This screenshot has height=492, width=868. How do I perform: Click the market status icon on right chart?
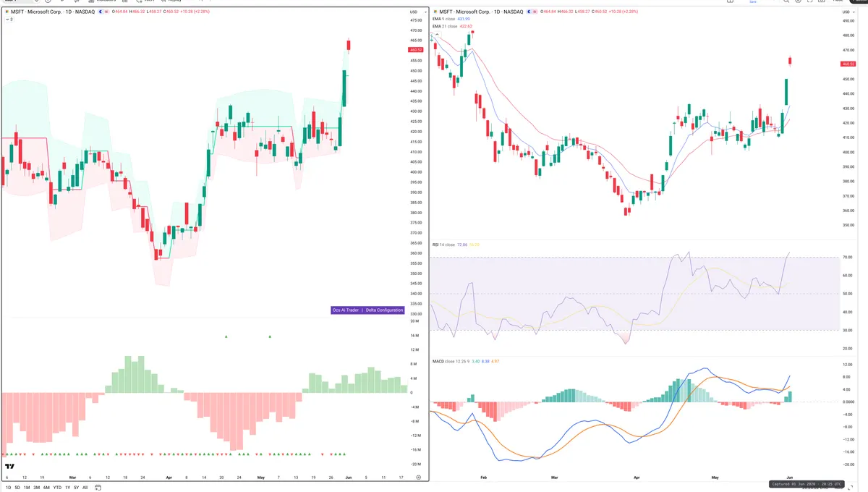(530, 12)
